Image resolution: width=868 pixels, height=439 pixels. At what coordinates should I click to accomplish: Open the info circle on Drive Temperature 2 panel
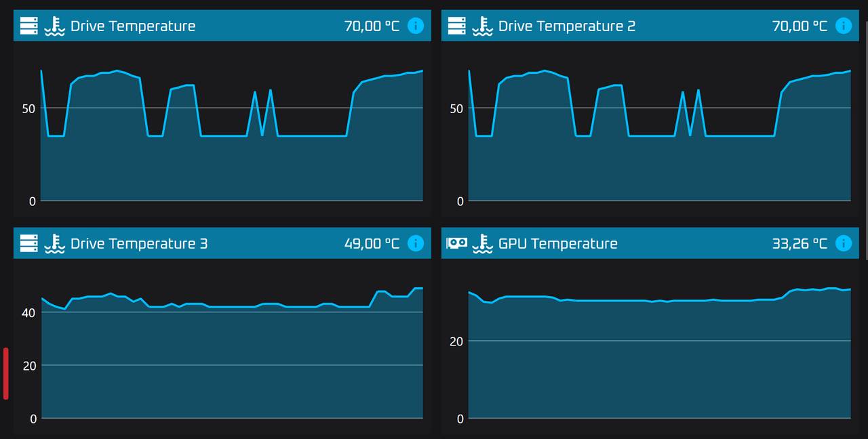coord(843,26)
